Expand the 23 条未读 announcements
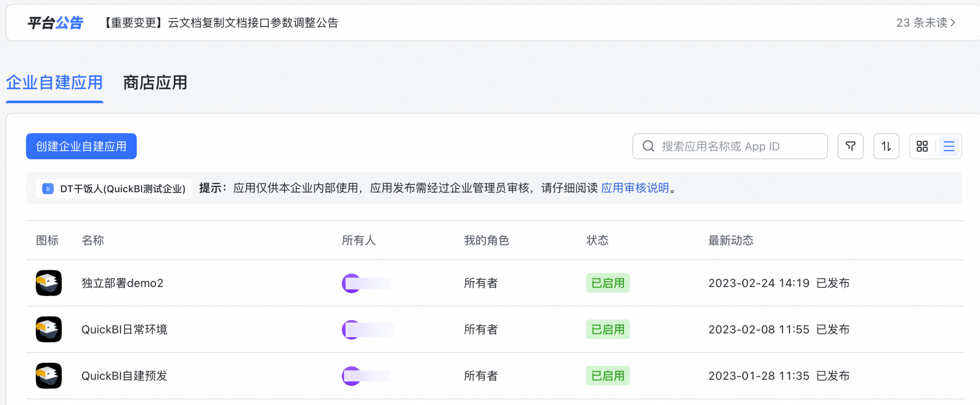 925,23
